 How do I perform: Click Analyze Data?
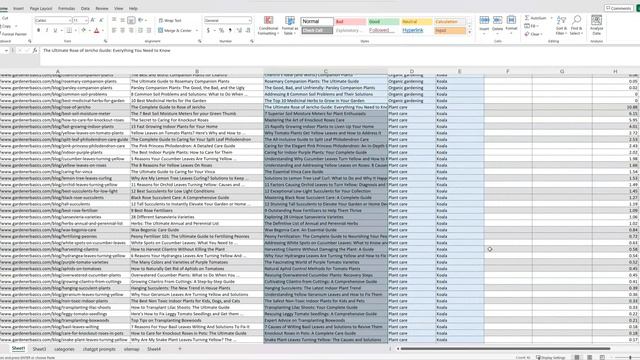tap(596, 25)
